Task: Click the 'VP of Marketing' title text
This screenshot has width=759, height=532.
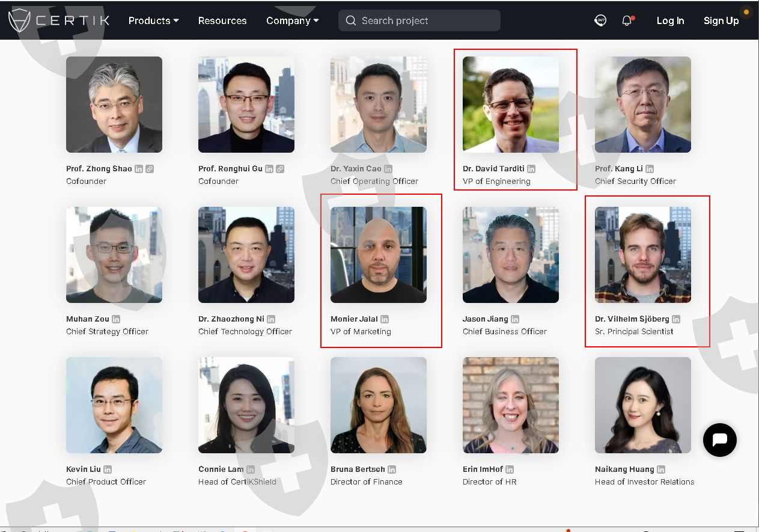Action: point(361,332)
